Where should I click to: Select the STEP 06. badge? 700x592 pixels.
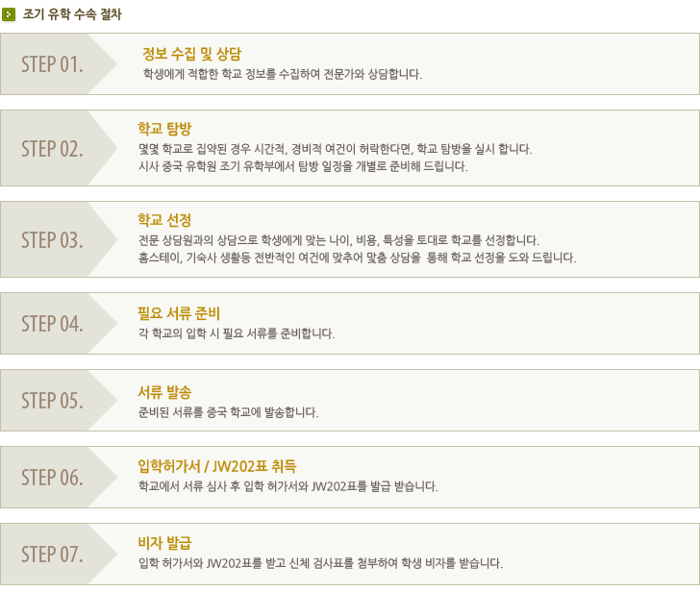[x=52, y=478]
